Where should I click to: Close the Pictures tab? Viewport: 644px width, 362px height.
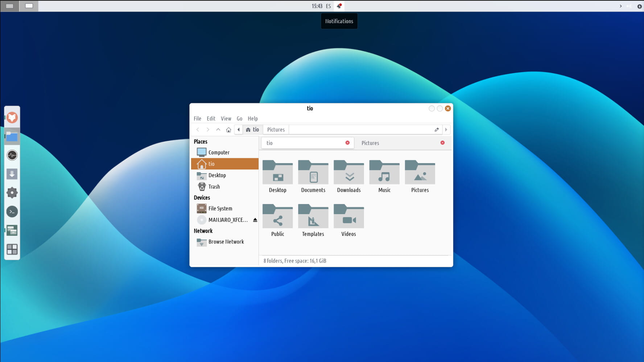(x=442, y=143)
